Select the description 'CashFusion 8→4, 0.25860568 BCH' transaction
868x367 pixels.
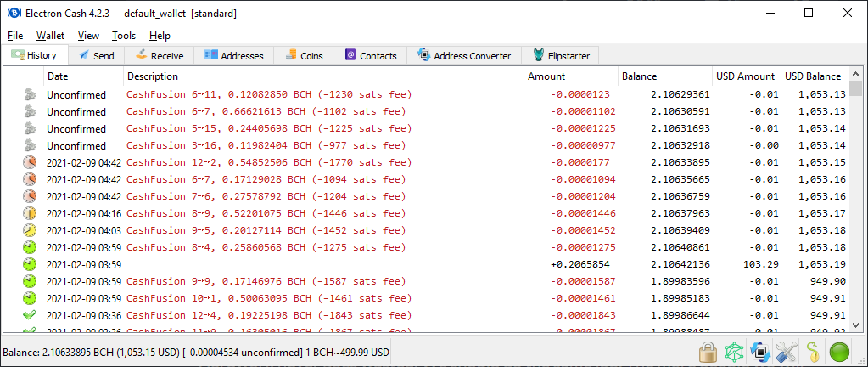[266, 247]
